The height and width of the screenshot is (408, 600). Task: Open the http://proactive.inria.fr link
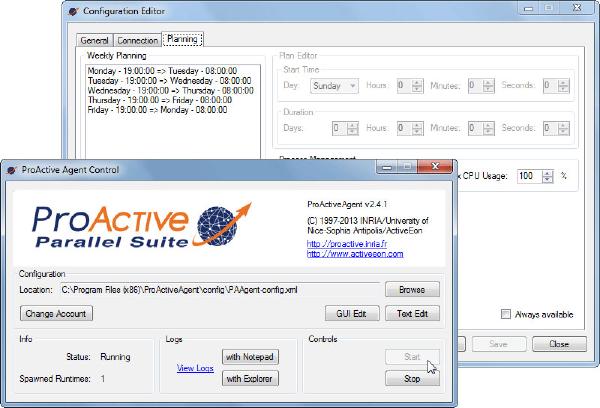[347, 244]
